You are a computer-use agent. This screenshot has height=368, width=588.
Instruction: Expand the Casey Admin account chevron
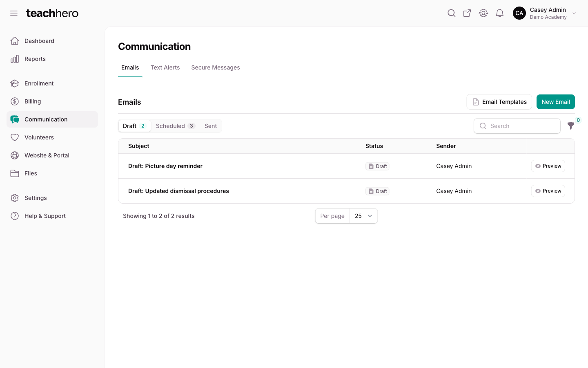[x=574, y=13]
